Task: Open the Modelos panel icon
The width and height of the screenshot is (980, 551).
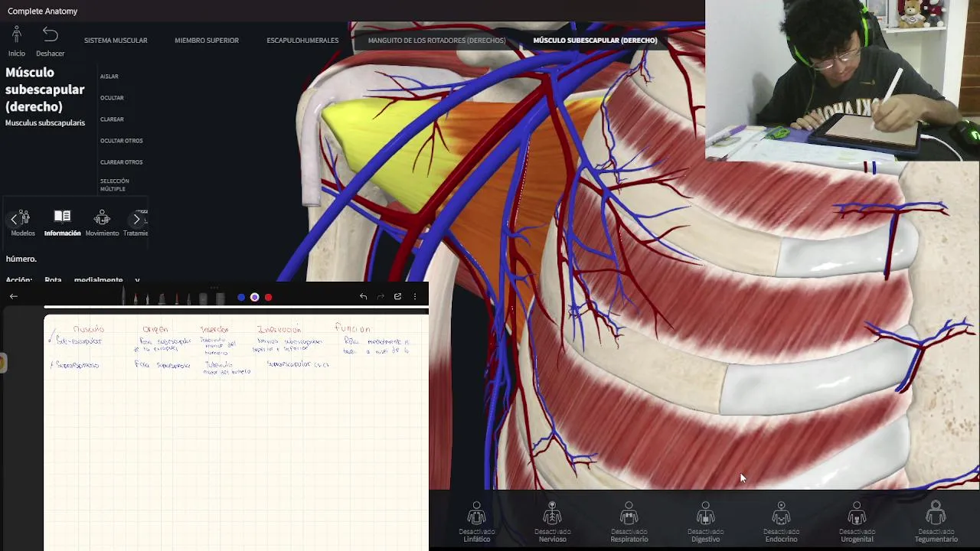Action: click(23, 218)
